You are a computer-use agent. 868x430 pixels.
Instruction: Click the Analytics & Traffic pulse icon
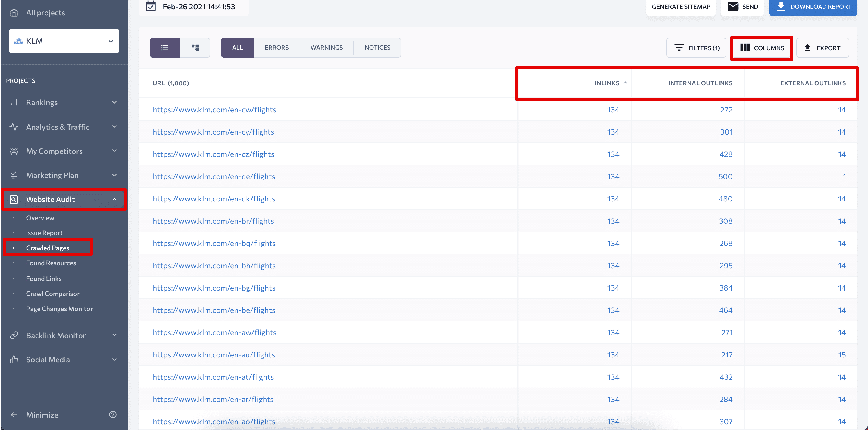[x=14, y=127]
